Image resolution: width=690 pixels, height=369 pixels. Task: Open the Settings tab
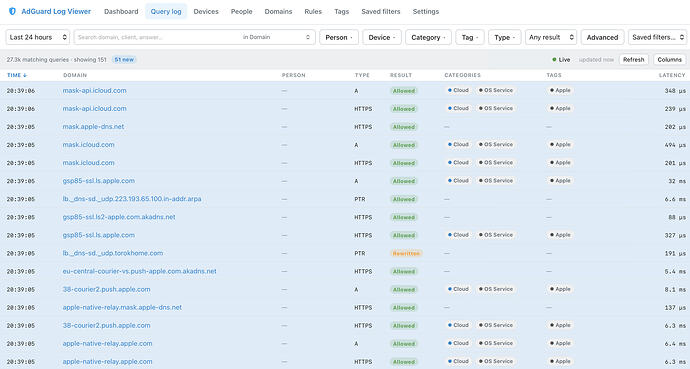click(x=426, y=11)
